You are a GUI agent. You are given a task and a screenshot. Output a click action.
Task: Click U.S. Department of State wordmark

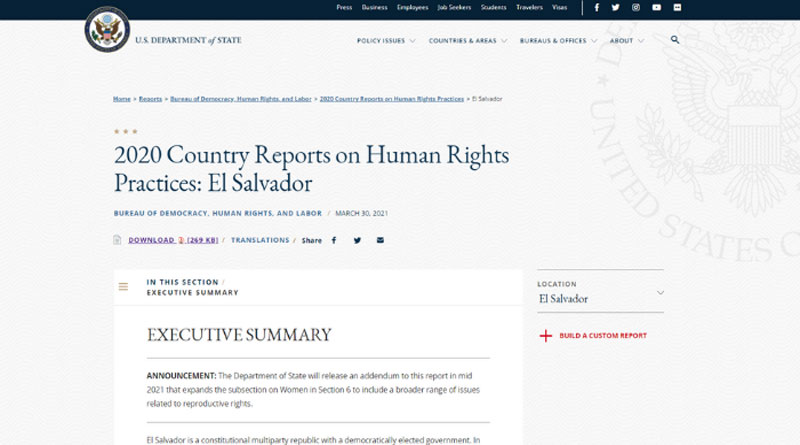point(188,40)
